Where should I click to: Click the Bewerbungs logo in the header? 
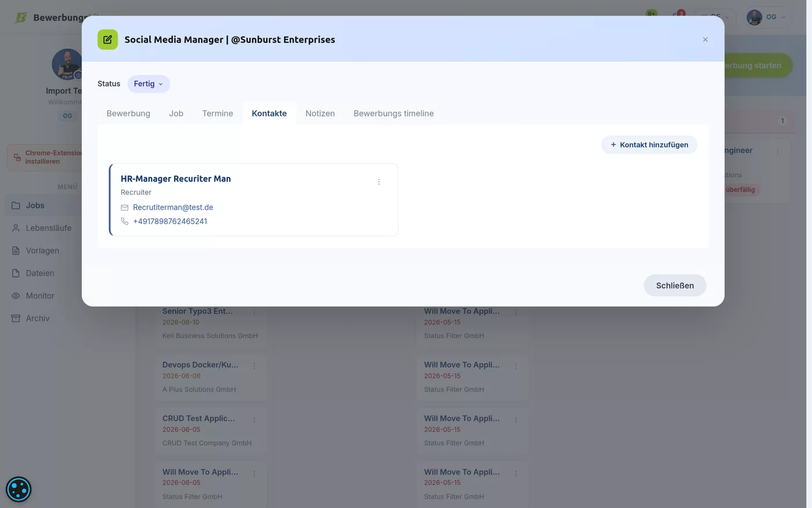click(x=21, y=17)
